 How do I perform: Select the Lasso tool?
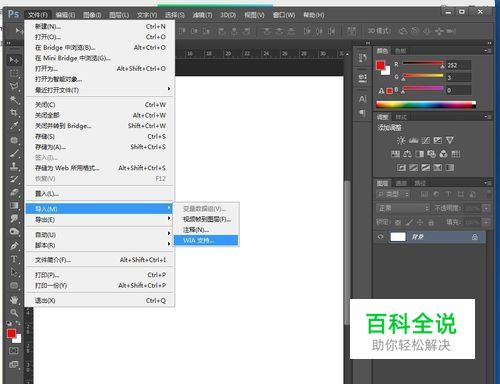click(x=14, y=86)
